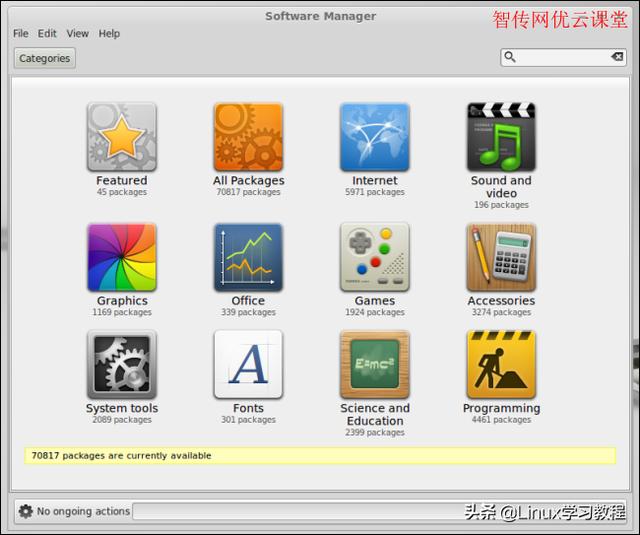Click the Featured label text

122,180
